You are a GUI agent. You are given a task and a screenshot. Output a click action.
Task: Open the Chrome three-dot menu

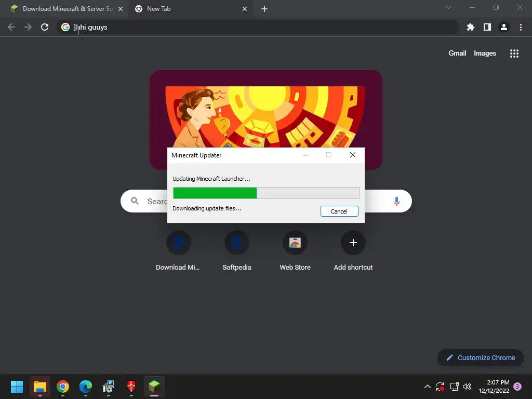pyautogui.click(x=521, y=27)
